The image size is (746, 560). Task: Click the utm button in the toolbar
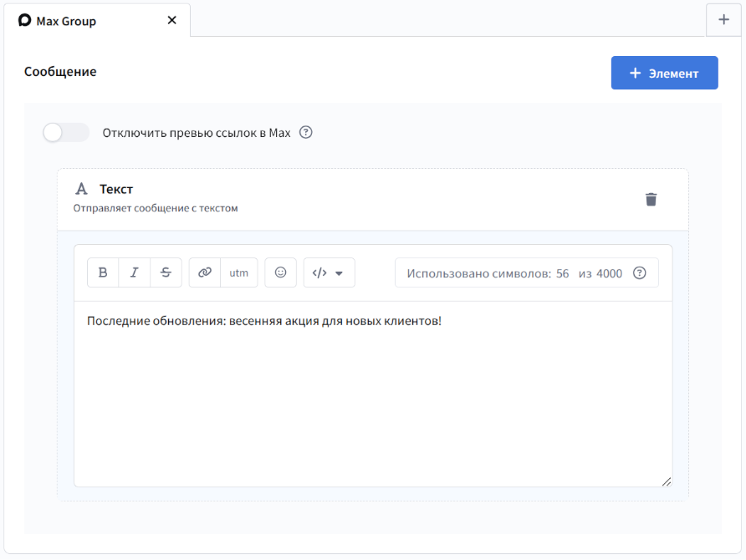[239, 272]
